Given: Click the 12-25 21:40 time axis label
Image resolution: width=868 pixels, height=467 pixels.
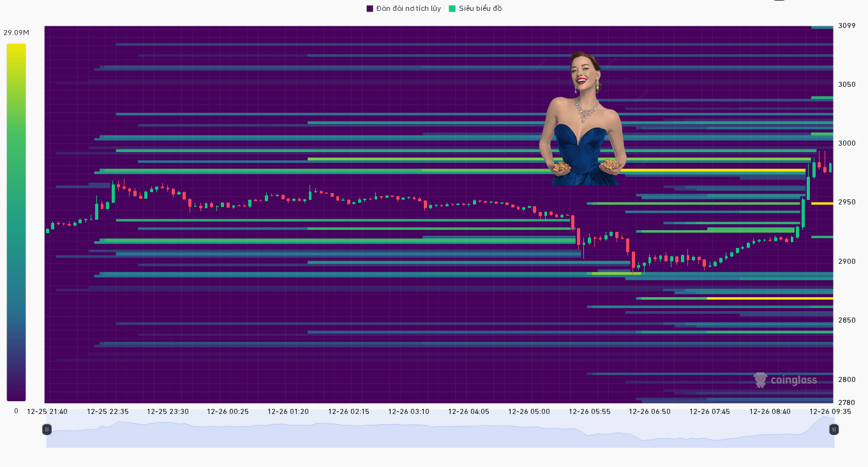Looking at the screenshot, I should pos(47,411).
